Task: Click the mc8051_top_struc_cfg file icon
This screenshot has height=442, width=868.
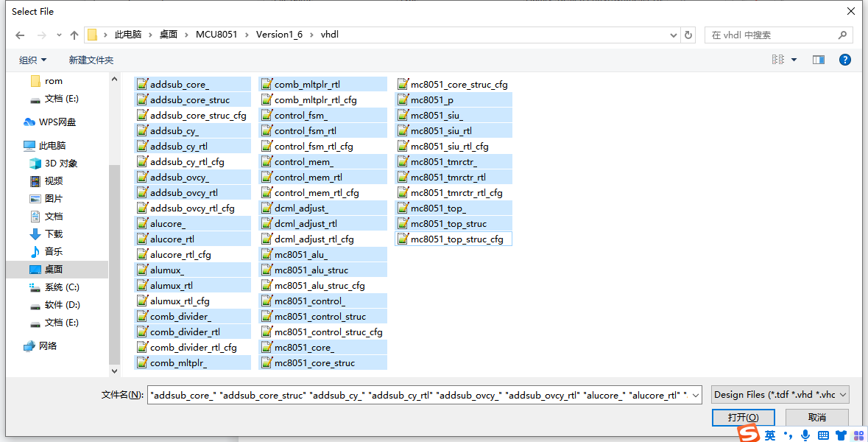Action: 403,239
